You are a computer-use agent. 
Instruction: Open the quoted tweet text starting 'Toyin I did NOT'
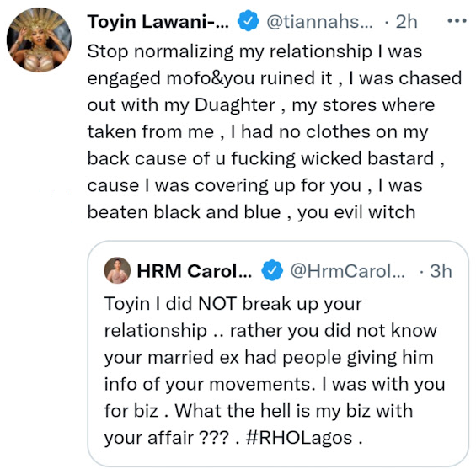[275, 370]
